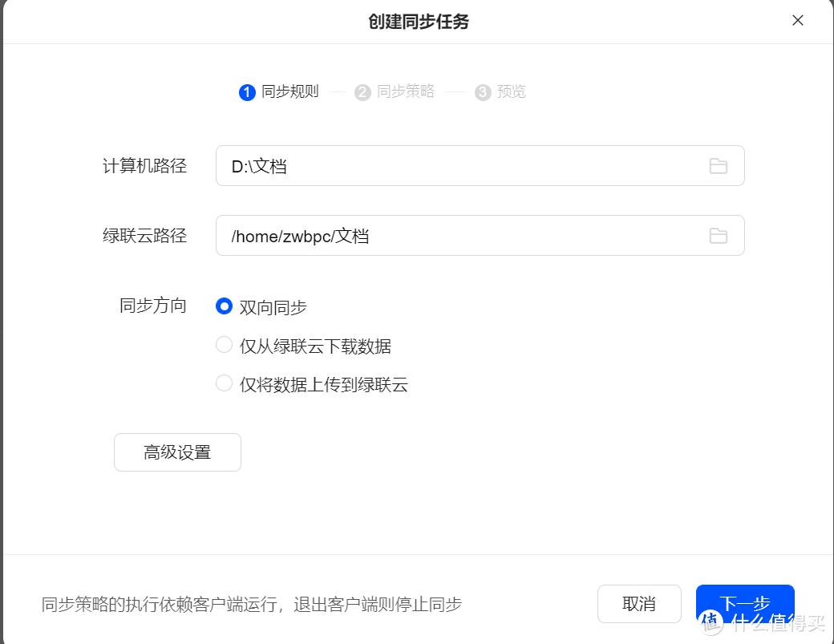Proceed with the 下一步 button
The image size is (834, 644).
coord(745,604)
